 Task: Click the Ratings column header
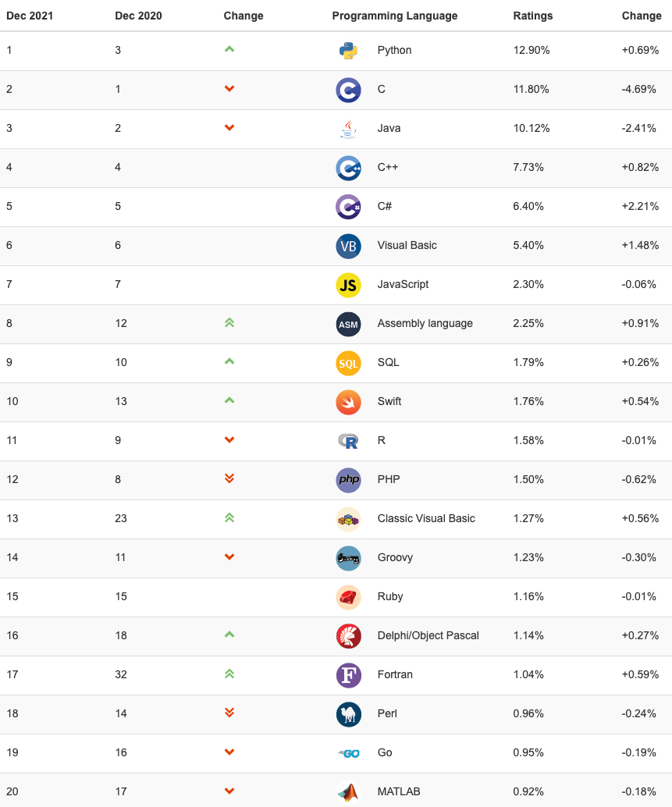(532, 16)
